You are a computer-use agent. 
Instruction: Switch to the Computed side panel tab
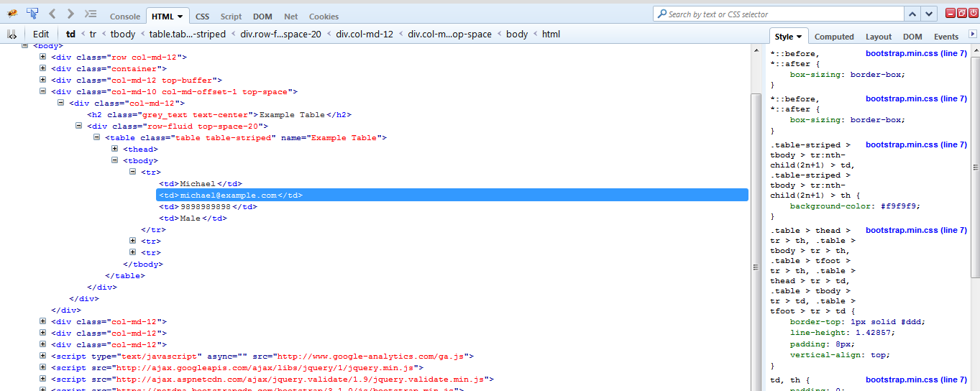834,37
